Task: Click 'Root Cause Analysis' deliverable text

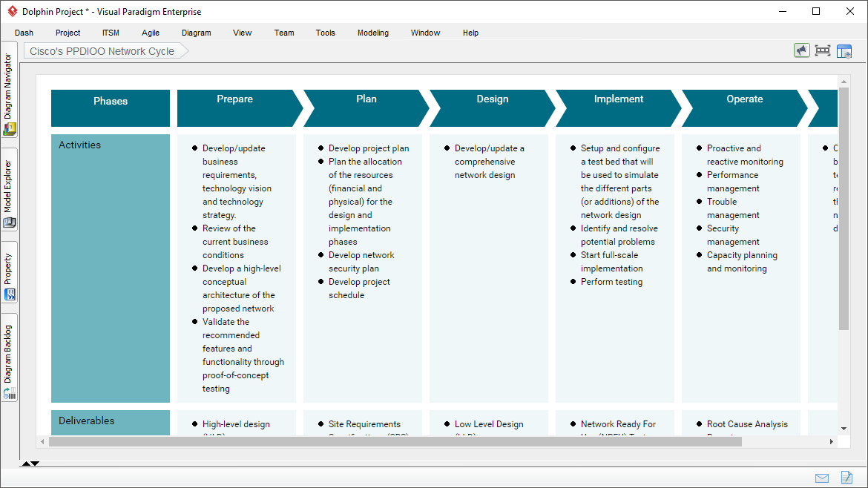Action: point(747,424)
